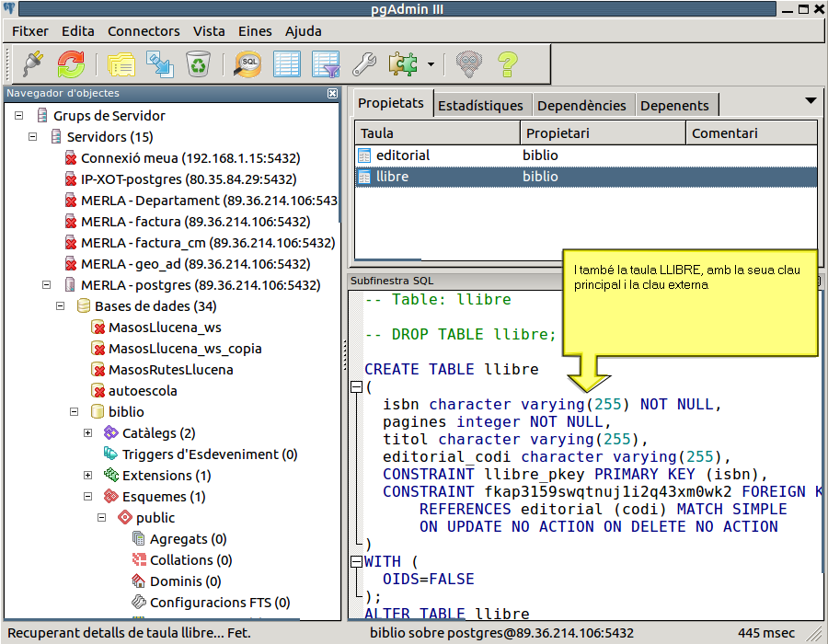Switch to the Depenents tab
The width and height of the screenshot is (828, 644).
675,106
